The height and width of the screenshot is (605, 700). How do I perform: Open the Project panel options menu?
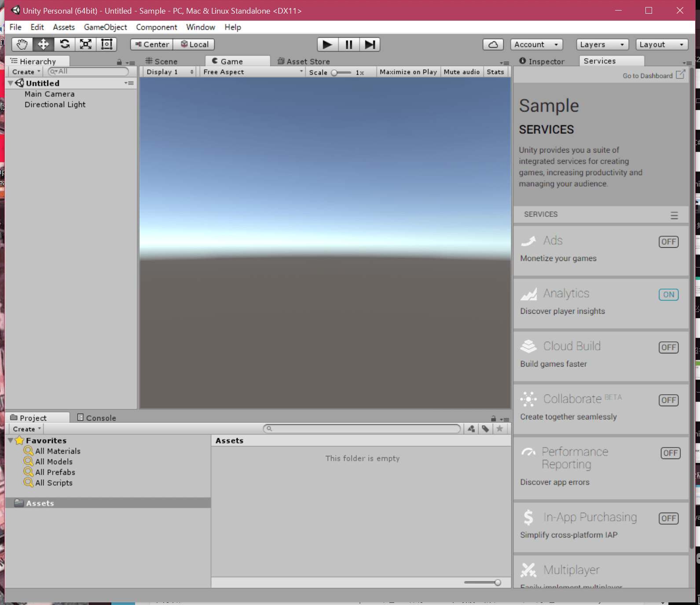tap(505, 419)
